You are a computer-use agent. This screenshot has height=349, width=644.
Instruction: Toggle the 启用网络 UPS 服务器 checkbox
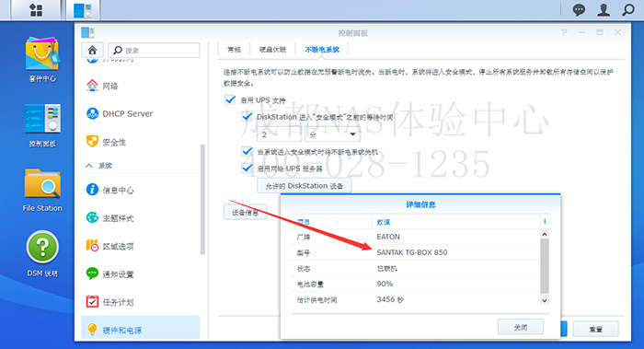click(x=247, y=168)
